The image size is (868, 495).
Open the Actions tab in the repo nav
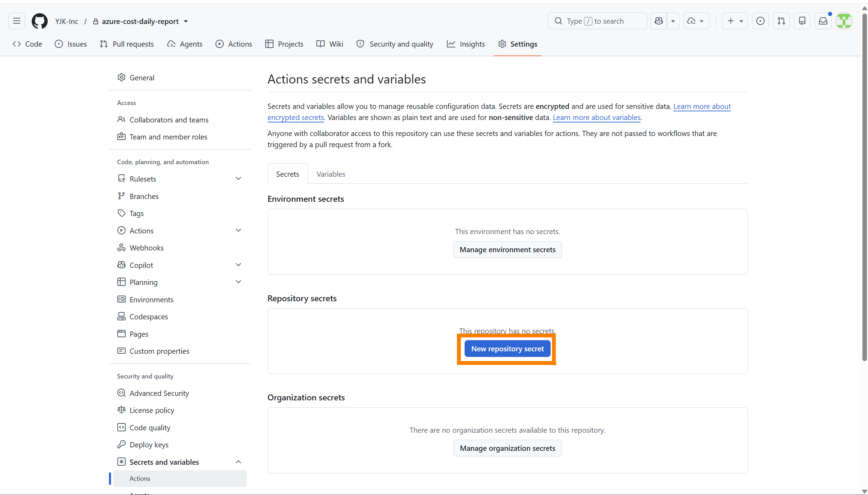tap(234, 44)
